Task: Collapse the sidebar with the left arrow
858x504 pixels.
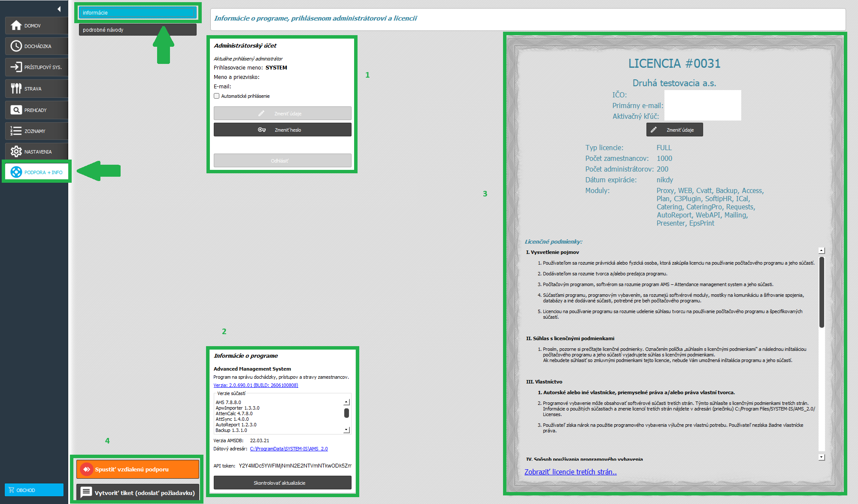Action: (x=59, y=9)
